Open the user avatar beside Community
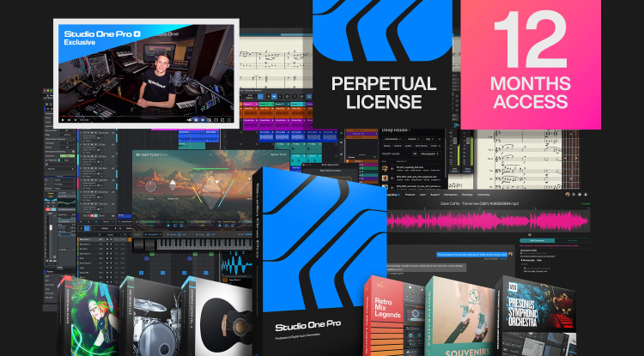This screenshot has width=644, height=356. (568, 195)
